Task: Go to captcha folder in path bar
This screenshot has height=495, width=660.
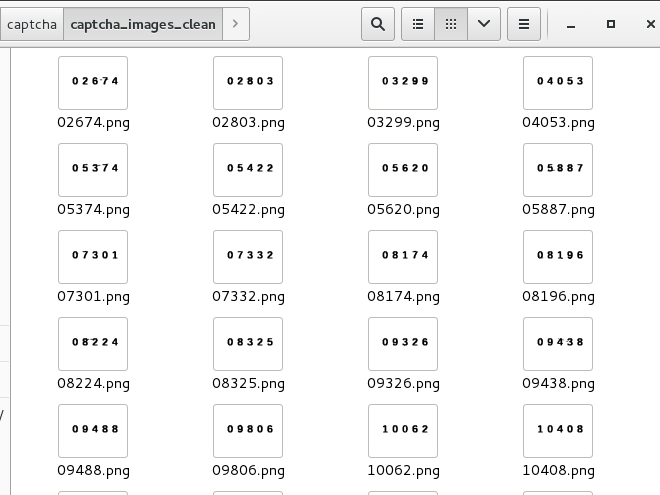Action: click(x=32, y=24)
